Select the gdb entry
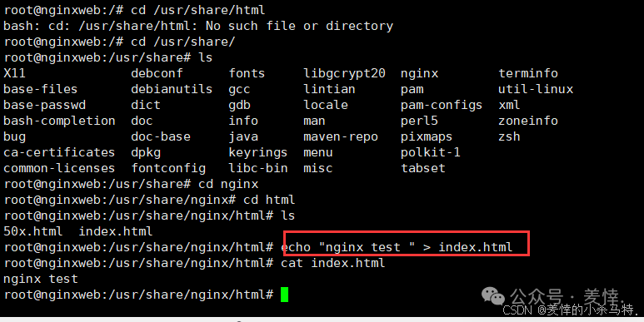The image size is (644, 322). click(239, 106)
